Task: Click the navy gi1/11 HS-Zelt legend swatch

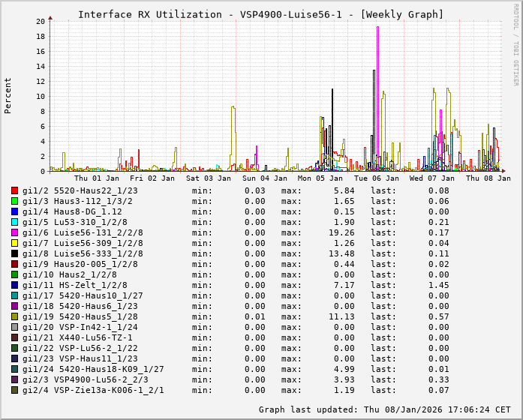Action: click(15, 285)
